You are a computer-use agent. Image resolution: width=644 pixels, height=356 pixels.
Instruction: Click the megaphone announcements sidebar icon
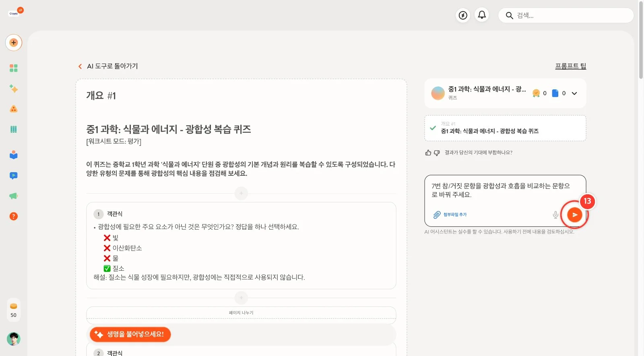[x=14, y=196]
